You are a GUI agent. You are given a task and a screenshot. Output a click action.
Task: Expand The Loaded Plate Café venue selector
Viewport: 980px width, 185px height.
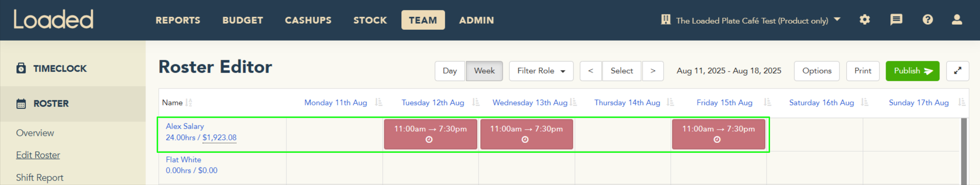(750, 20)
